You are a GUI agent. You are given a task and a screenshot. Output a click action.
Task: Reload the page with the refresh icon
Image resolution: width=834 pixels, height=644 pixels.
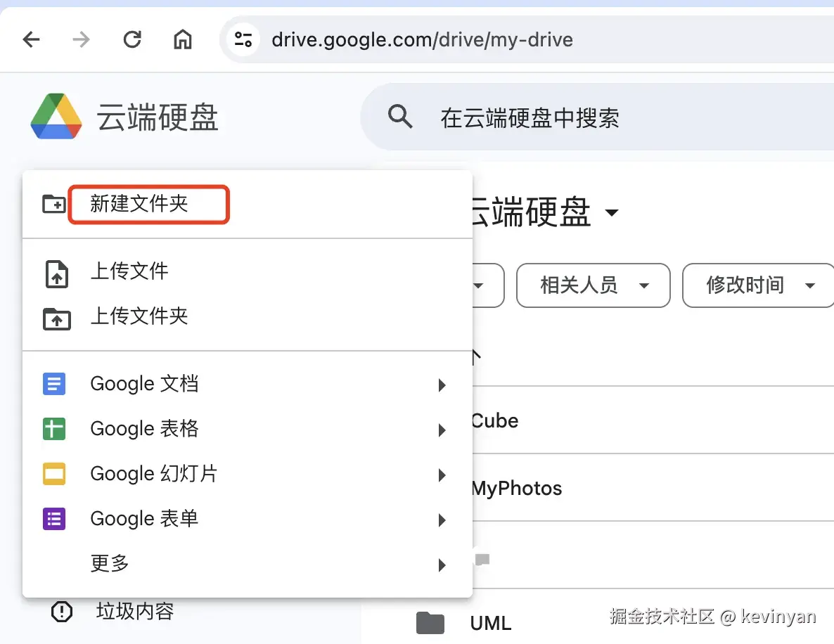pyautogui.click(x=132, y=39)
